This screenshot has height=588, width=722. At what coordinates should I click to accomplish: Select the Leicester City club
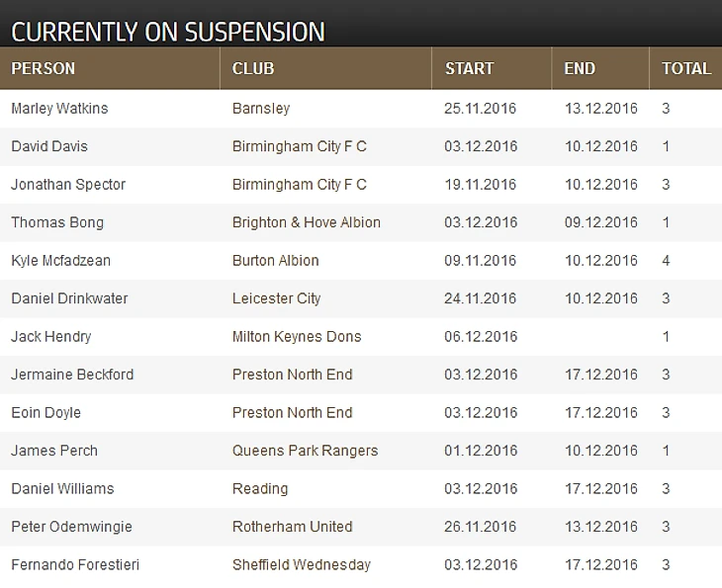click(x=277, y=298)
